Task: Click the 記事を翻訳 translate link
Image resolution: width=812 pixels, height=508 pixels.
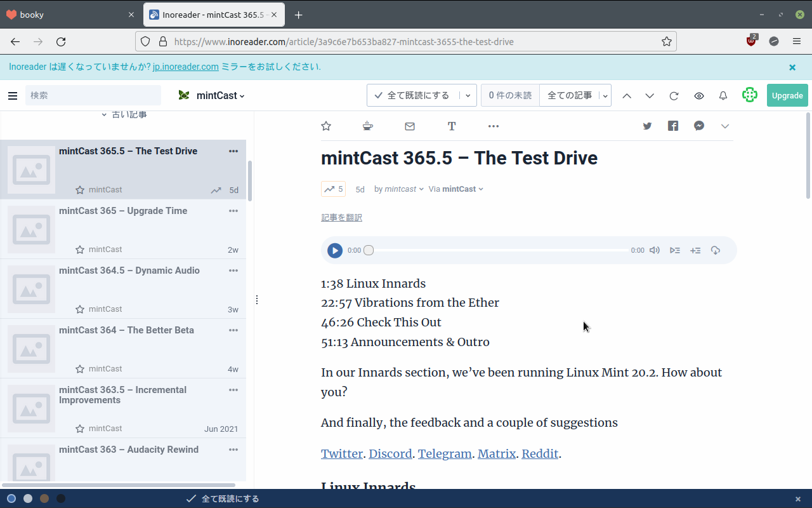Action: point(341,218)
